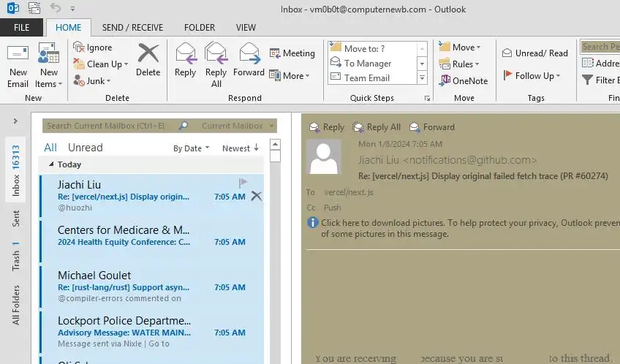The image size is (620, 364).
Task: Show Unread messages filter
Action: (86, 148)
